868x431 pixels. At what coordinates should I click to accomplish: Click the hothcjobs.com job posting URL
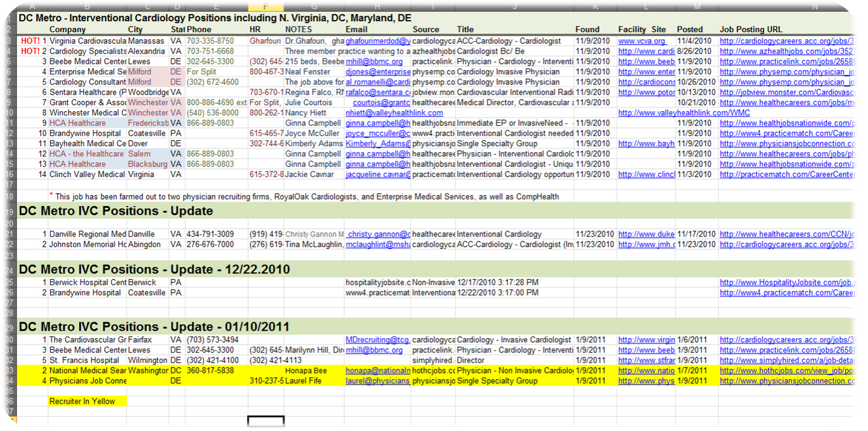785,371
